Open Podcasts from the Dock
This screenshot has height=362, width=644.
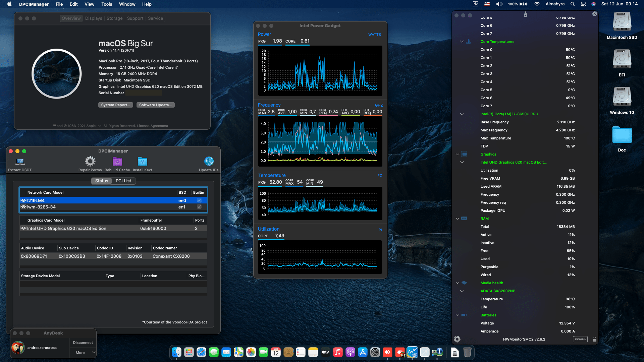click(350, 352)
